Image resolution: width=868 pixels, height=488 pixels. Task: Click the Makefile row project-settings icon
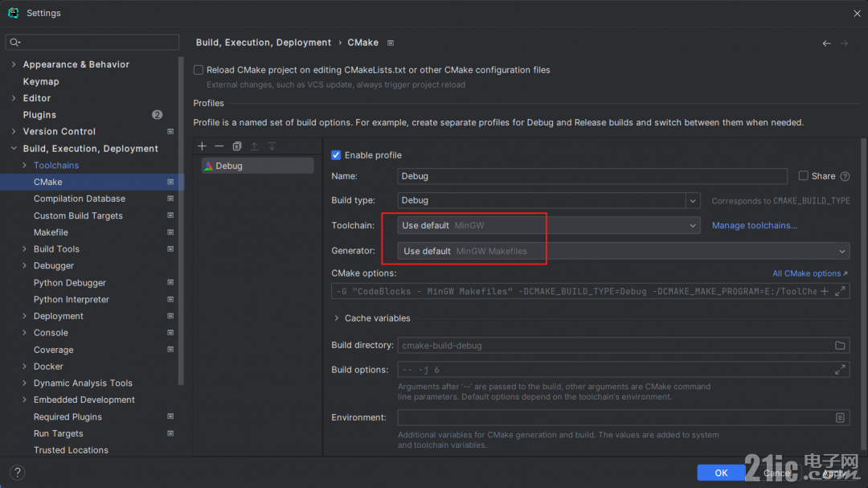(170, 232)
